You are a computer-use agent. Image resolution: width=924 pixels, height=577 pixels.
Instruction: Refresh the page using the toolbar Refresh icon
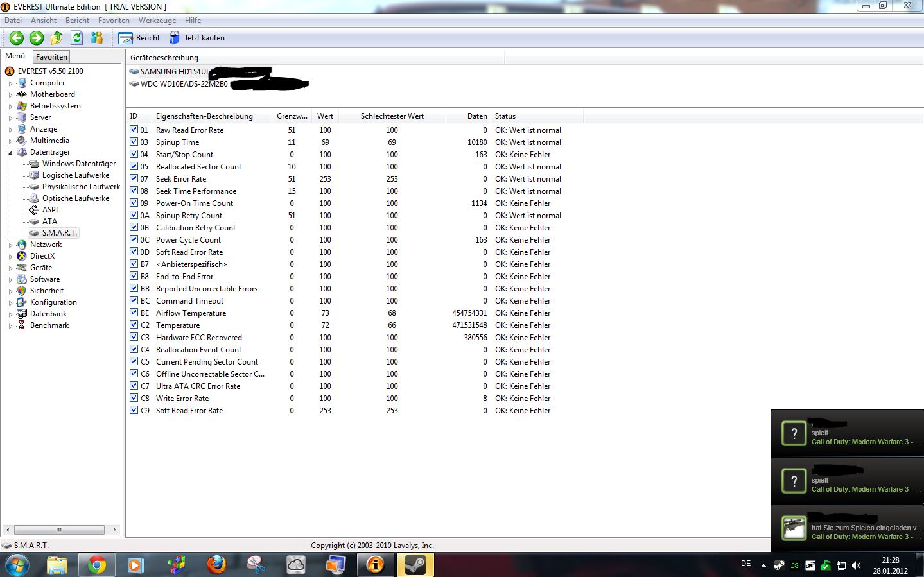[76, 38]
